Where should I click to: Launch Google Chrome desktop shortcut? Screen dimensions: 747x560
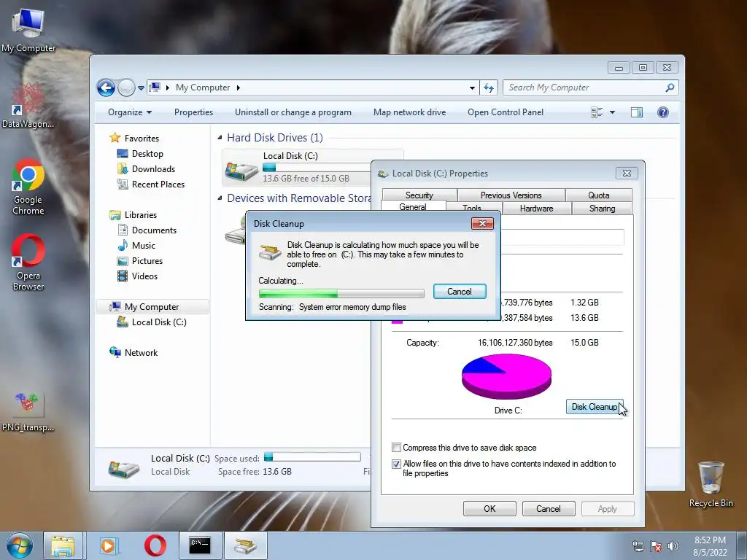point(28,187)
